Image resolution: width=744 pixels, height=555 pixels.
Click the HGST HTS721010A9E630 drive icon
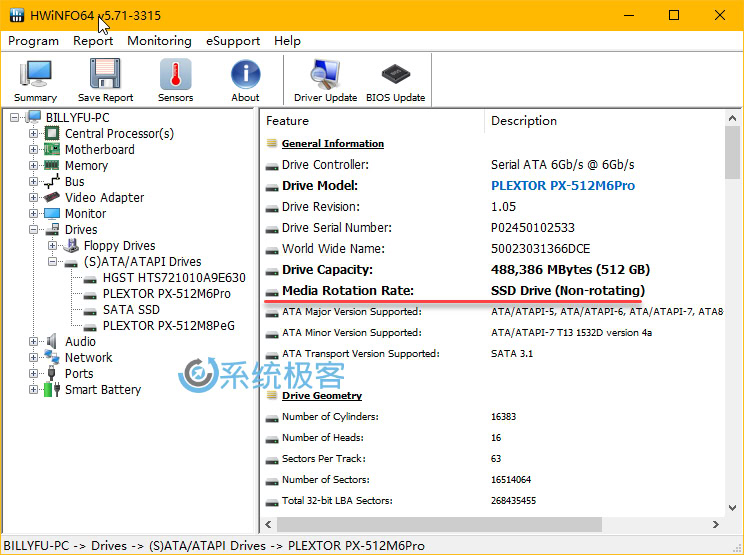point(90,280)
